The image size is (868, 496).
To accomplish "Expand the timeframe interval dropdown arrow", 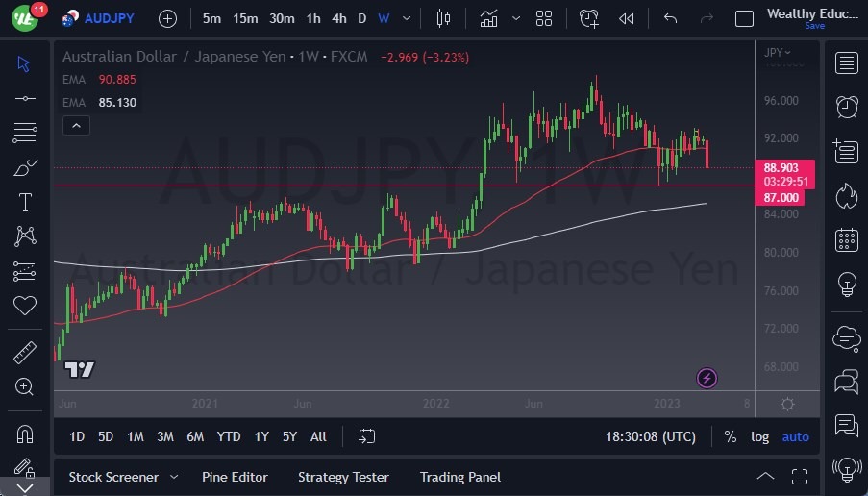I will 409,18.
